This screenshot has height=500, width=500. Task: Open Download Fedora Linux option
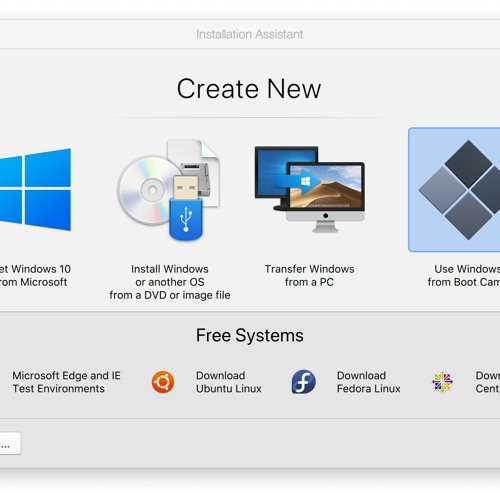369,382
